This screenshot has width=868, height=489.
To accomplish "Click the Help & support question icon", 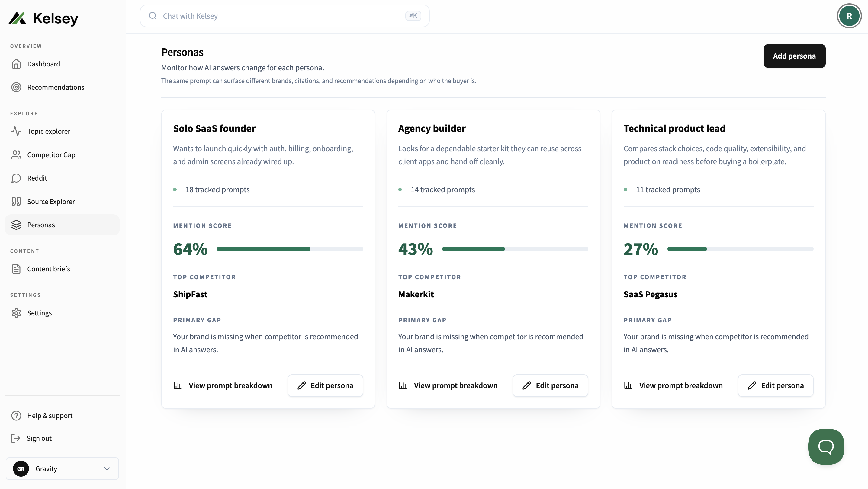I will pos(16,416).
